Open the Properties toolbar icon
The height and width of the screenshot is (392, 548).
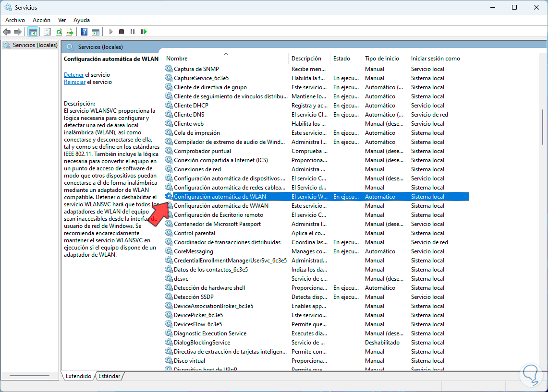point(47,32)
